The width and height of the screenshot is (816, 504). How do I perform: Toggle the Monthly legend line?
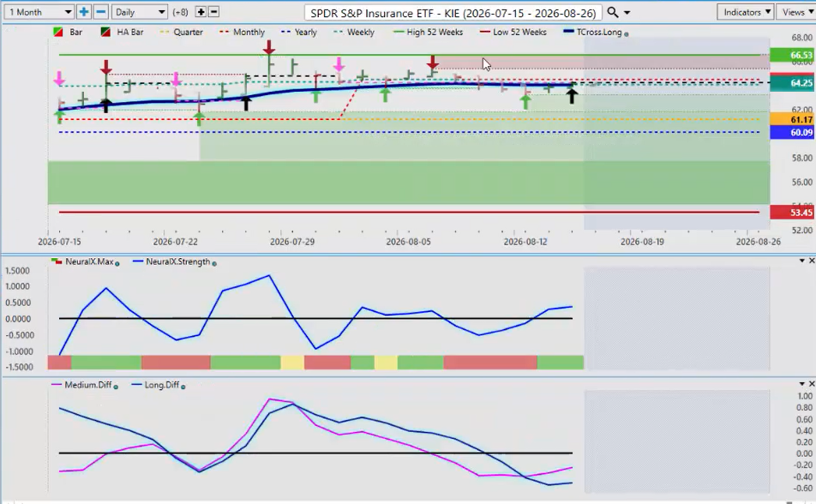pyautogui.click(x=242, y=33)
